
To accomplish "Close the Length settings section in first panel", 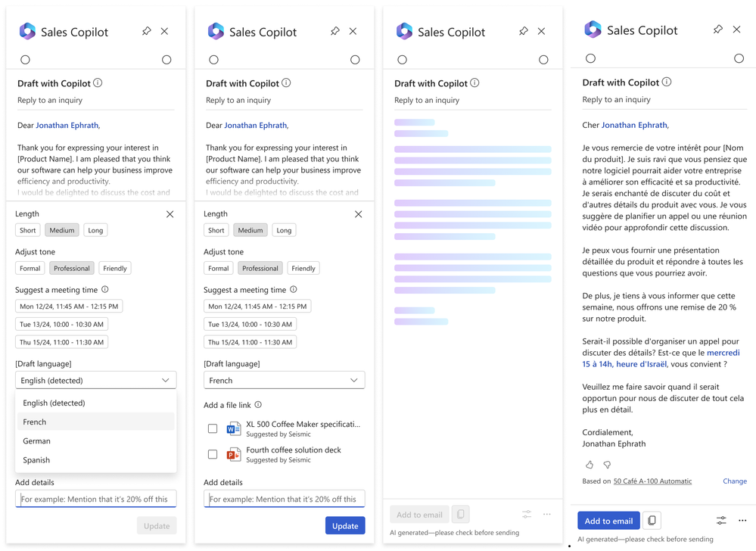I will 170,214.
